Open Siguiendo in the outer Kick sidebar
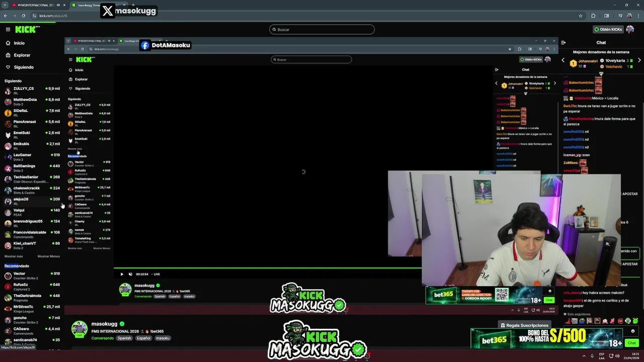Image resolution: width=644 pixels, height=362 pixels. click(24, 67)
